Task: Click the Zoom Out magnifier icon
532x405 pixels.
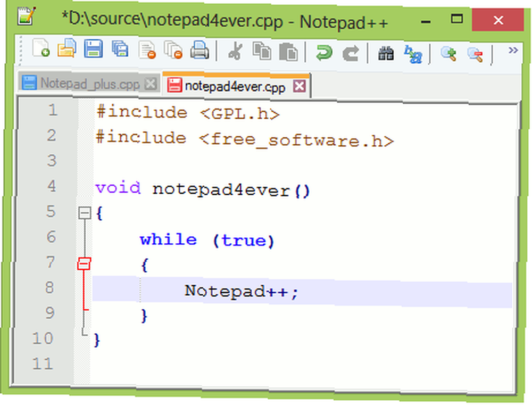Action: 475,55
